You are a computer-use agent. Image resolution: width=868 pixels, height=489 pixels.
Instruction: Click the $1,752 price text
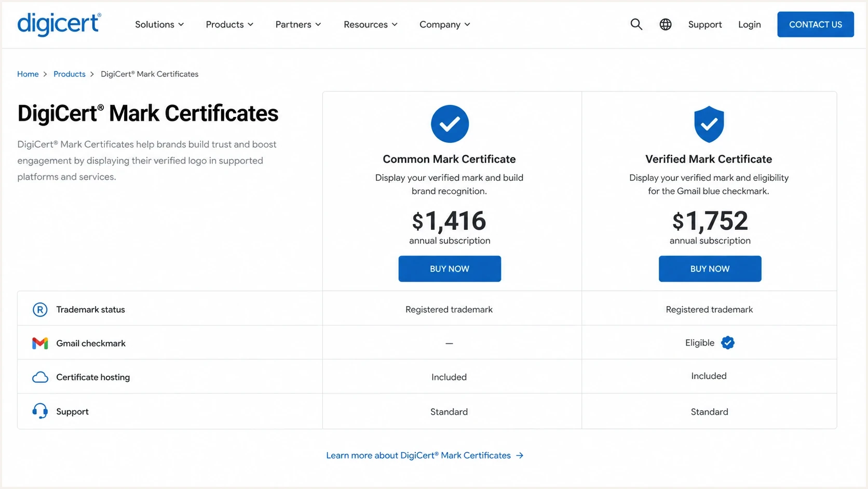click(710, 221)
